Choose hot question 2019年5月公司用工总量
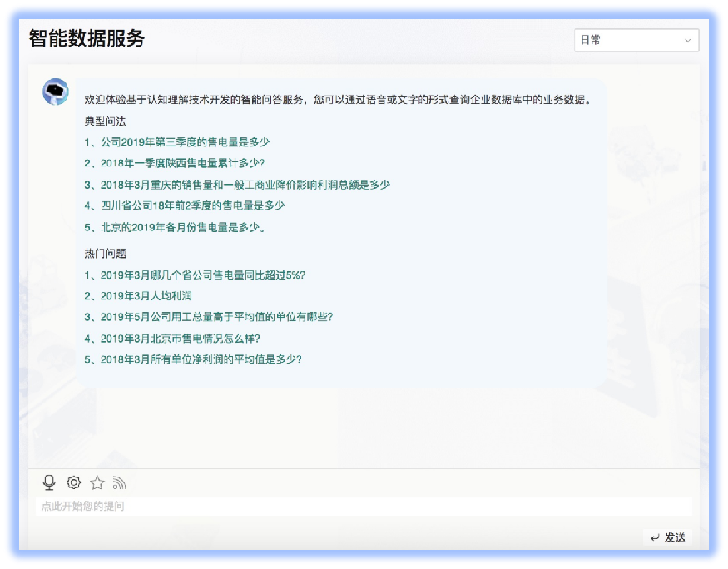Screen dimensions: 728x569 216,317
